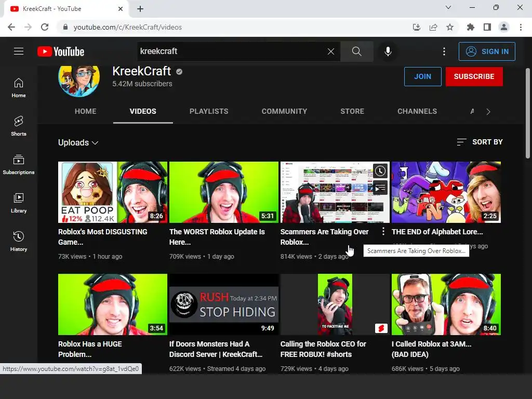Switch to the Home channel tab
The image size is (532, 399).
click(x=86, y=111)
